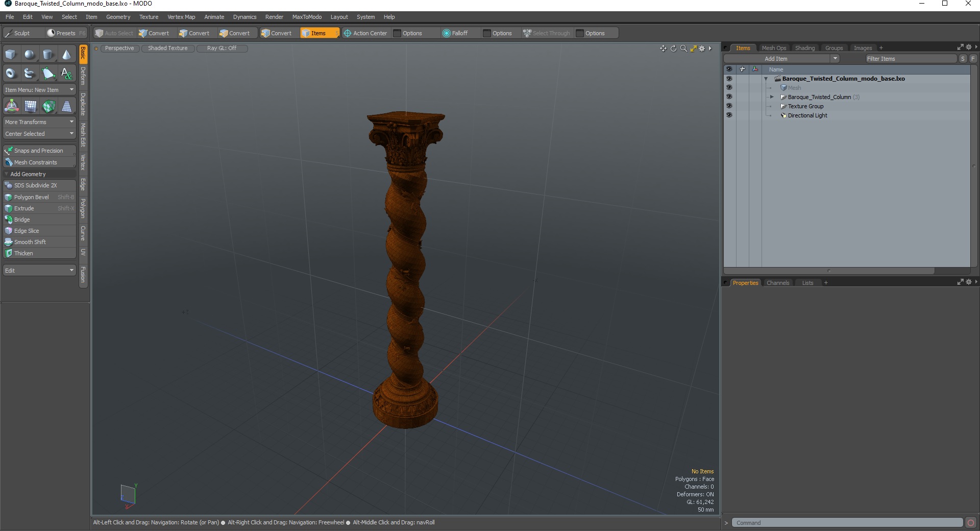Open the Vertex Map menu
This screenshot has width=980, height=531.
click(x=181, y=17)
